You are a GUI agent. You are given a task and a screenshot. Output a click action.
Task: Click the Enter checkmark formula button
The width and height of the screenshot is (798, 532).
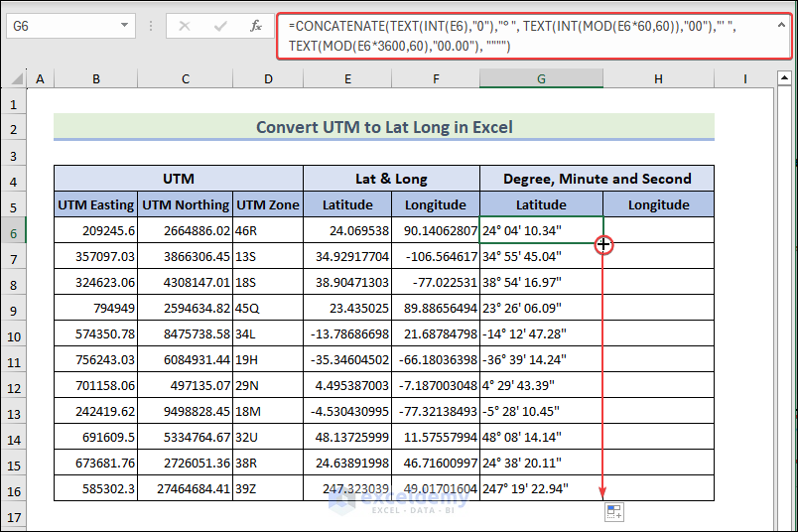click(220, 26)
